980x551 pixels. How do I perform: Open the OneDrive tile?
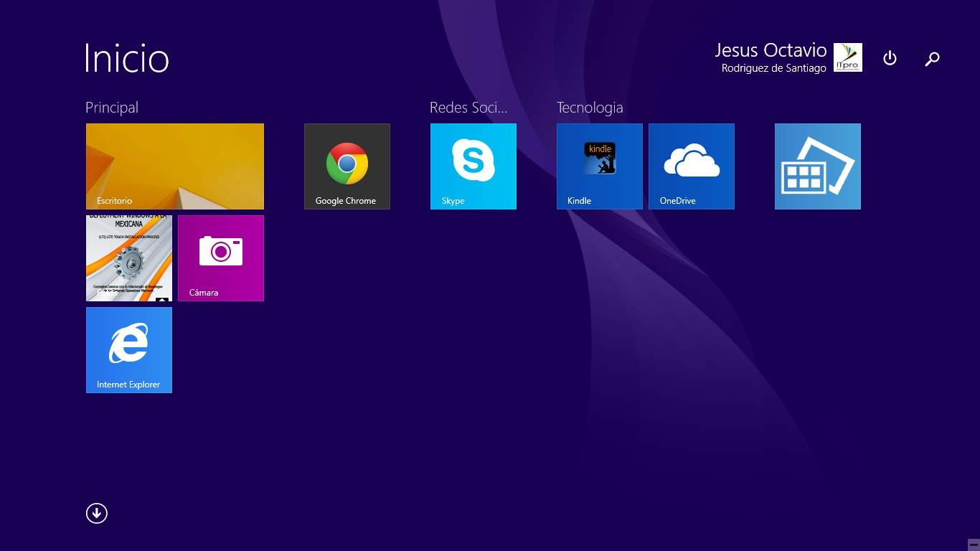[x=692, y=166]
